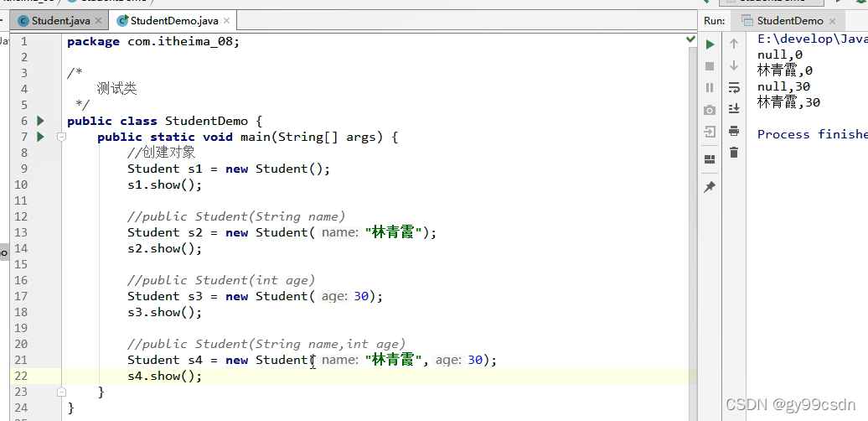Viewport: 868px width, 421px height.
Task: Click "//创建对象" comment
Action: pyautogui.click(x=161, y=153)
